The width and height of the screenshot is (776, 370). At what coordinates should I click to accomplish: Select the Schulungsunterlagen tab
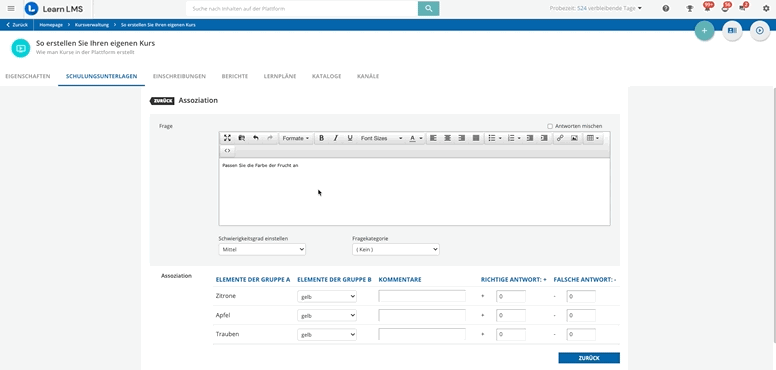click(x=101, y=76)
